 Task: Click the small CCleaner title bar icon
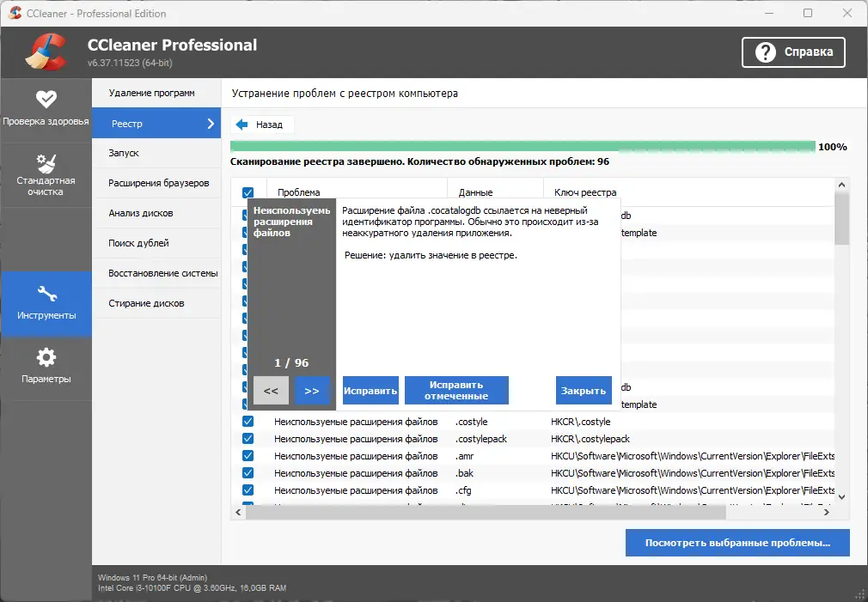click(15, 13)
